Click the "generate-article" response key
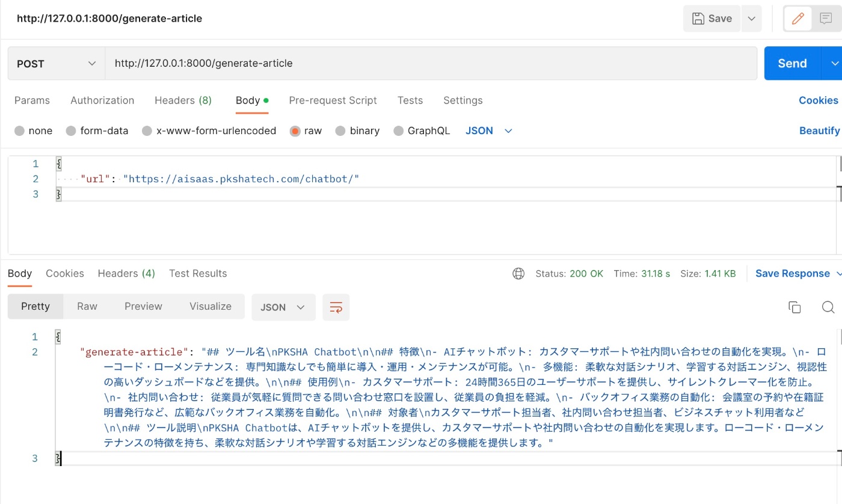The height and width of the screenshot is (504, 842). (x=135, y=352)
